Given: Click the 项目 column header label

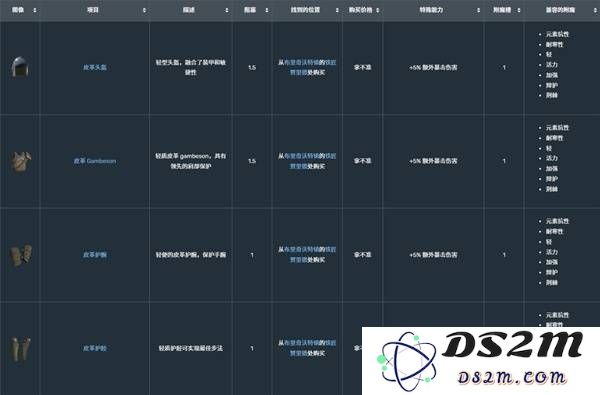Looking at the screenshot, I should 93,10.
